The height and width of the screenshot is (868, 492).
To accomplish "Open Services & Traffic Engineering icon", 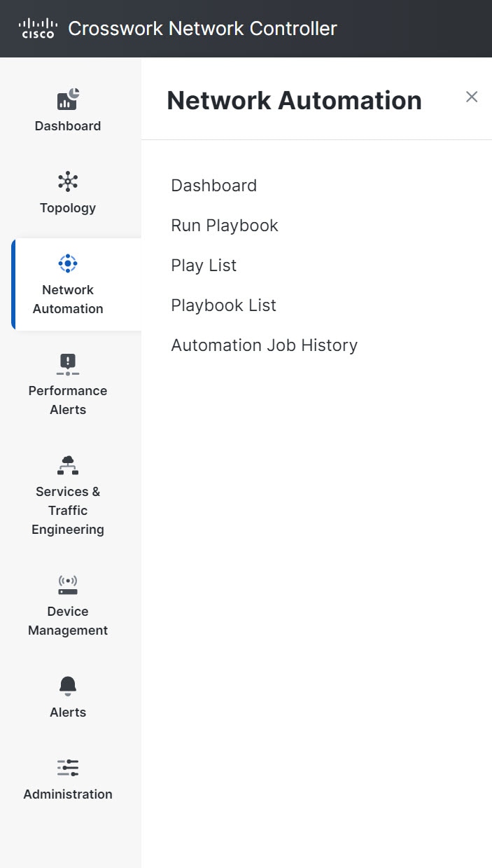I will point(67,465).
